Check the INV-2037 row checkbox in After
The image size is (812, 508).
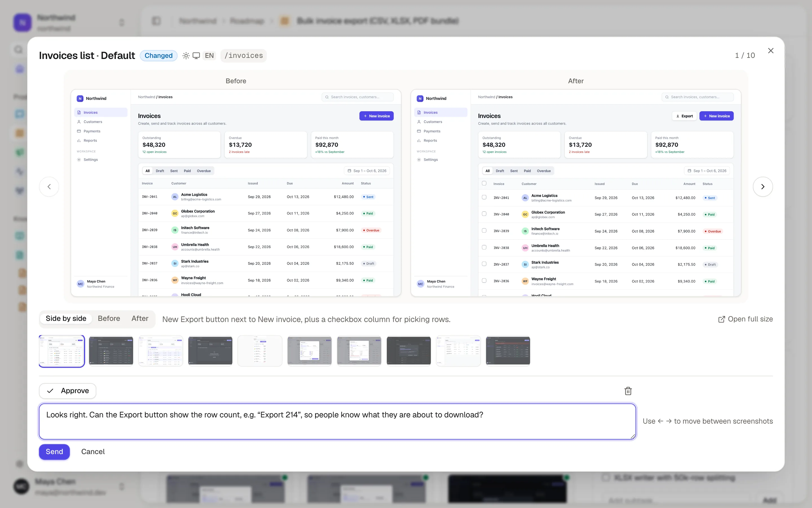click(484, 264)
